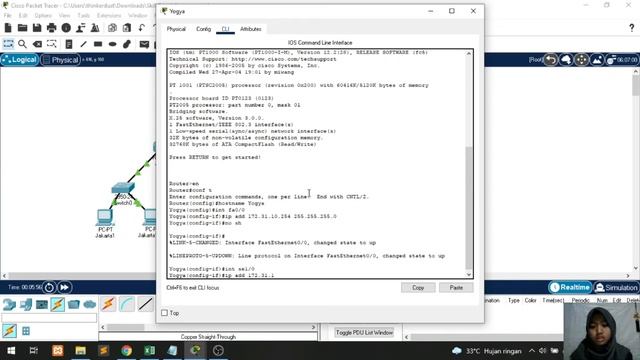Screen dimensions: 640x360
Task: Click Fast Forward Time button
Action: tap(64, 287)
